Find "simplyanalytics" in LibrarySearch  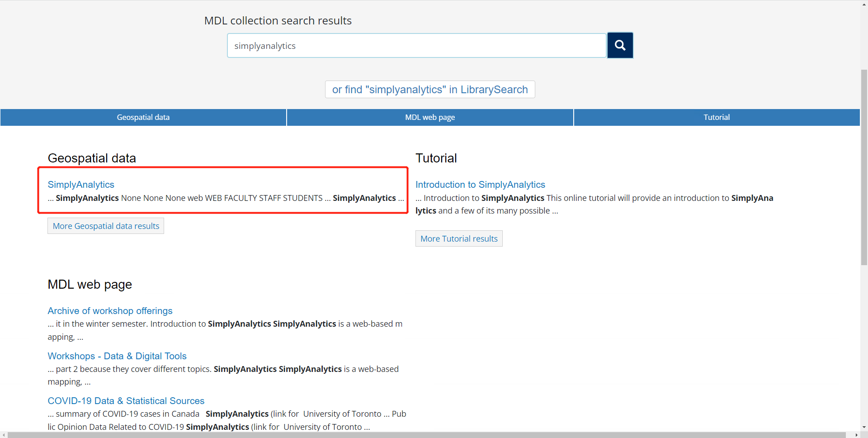point(429,89)
